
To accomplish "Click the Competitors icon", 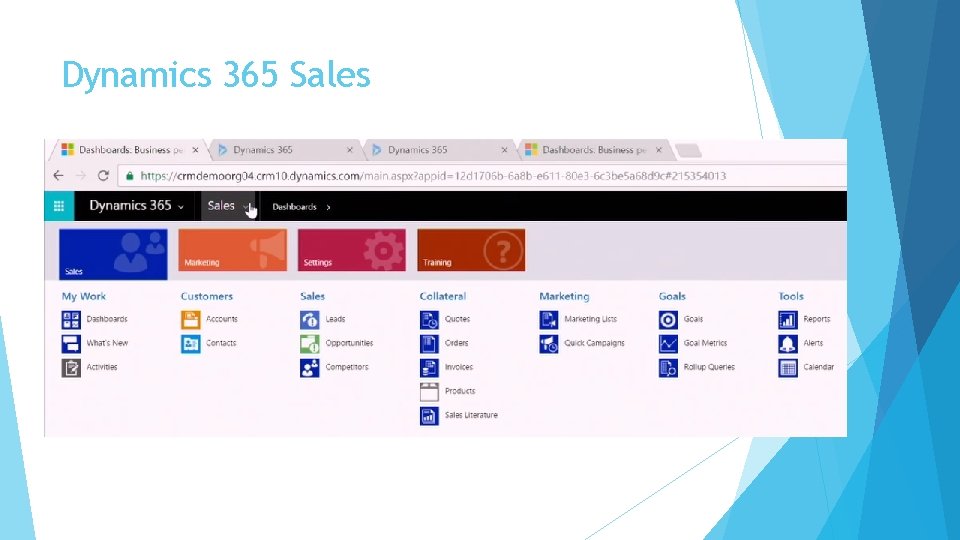I will [310, 367].
